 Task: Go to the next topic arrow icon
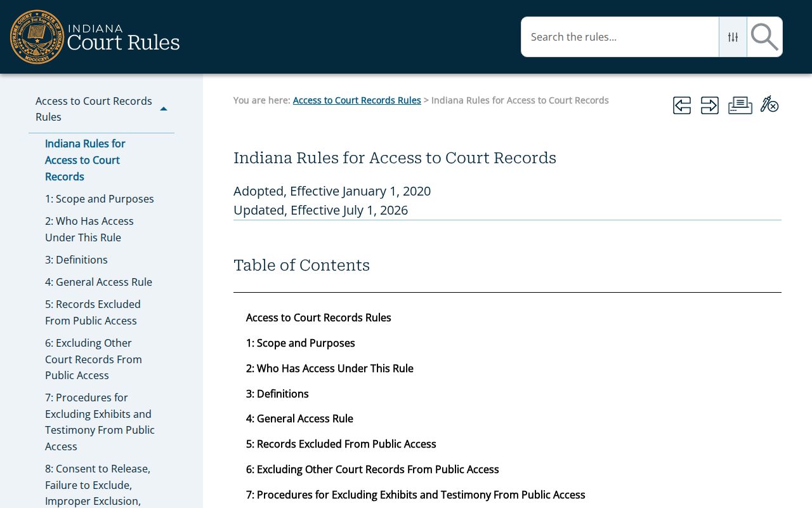pos(710,105)
